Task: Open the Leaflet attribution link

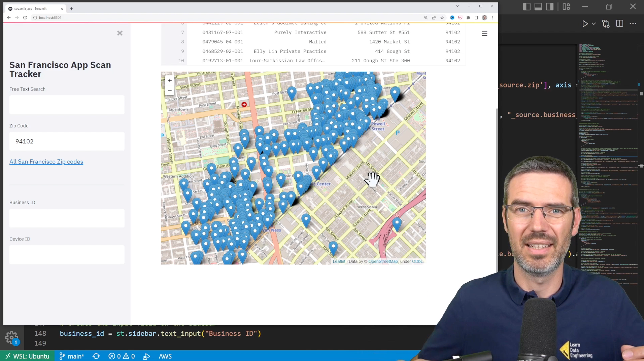Action: pos(339,261)
